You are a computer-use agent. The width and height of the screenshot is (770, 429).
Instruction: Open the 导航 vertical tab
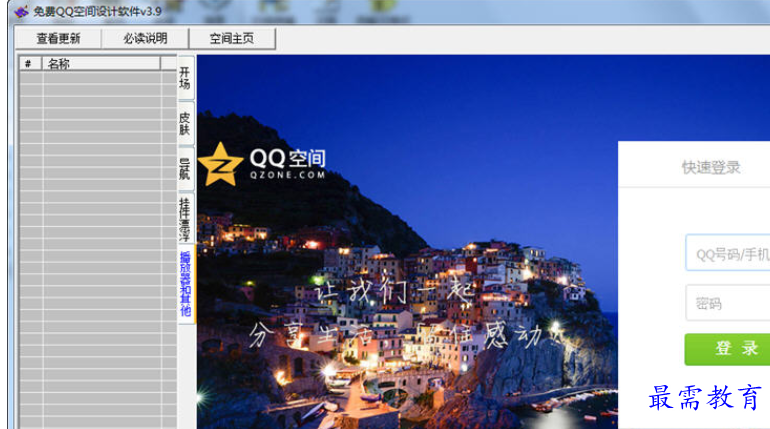coord(185,168)
